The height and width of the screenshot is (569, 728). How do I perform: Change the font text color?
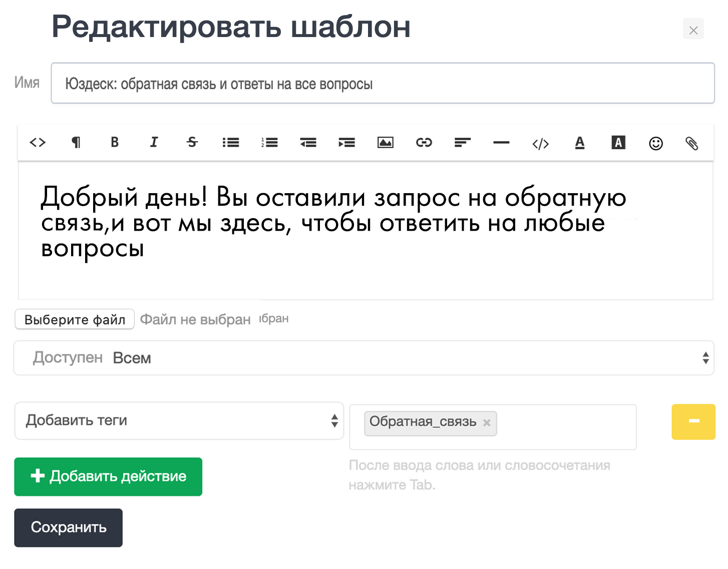pyautogui.click(x=580, y=143)
